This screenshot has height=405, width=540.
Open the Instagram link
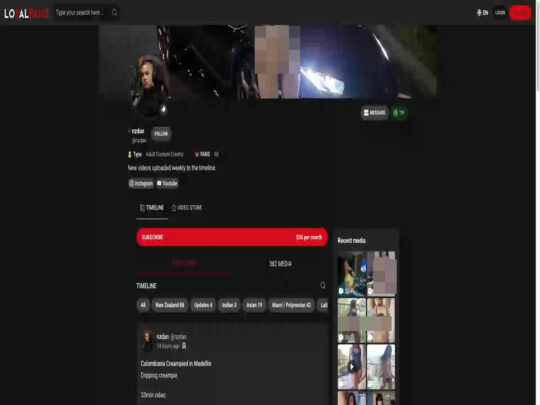pos(141,183)
